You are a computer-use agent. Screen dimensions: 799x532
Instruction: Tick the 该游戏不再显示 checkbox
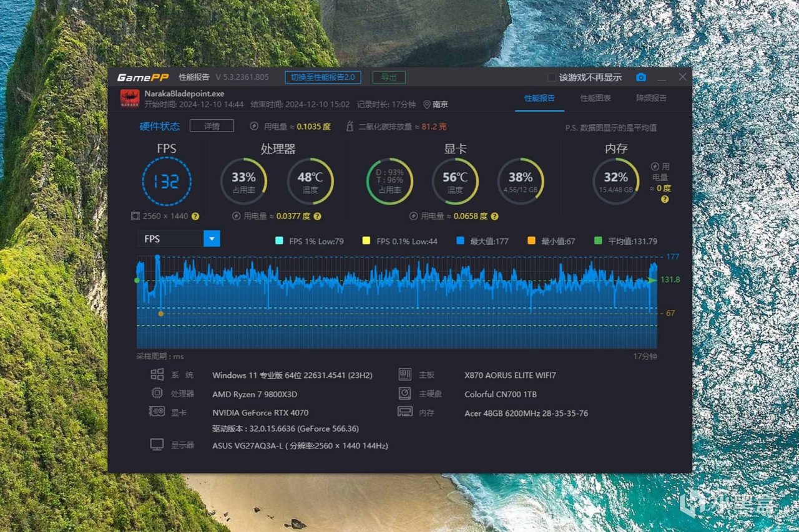[552, 77]
